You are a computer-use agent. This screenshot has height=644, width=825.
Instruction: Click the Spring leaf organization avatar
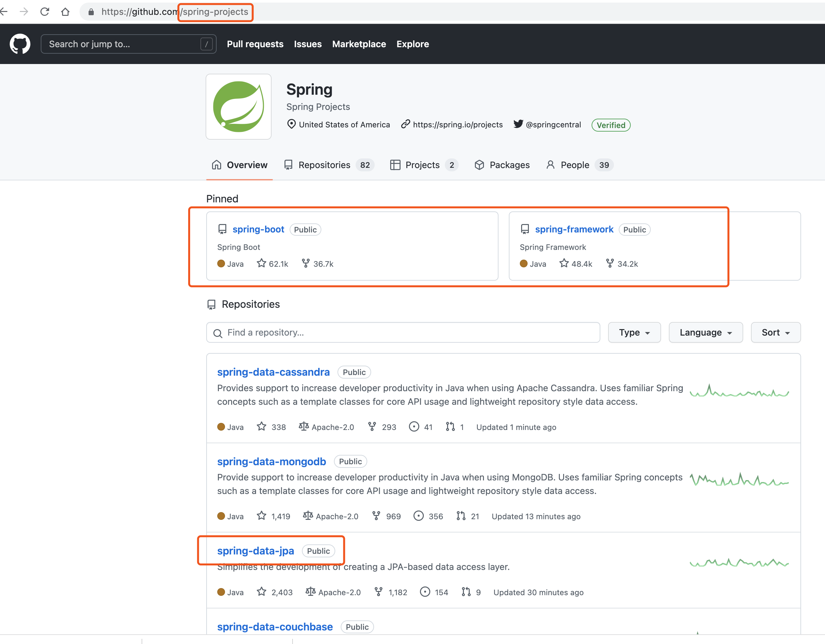[x=238, y=106]
